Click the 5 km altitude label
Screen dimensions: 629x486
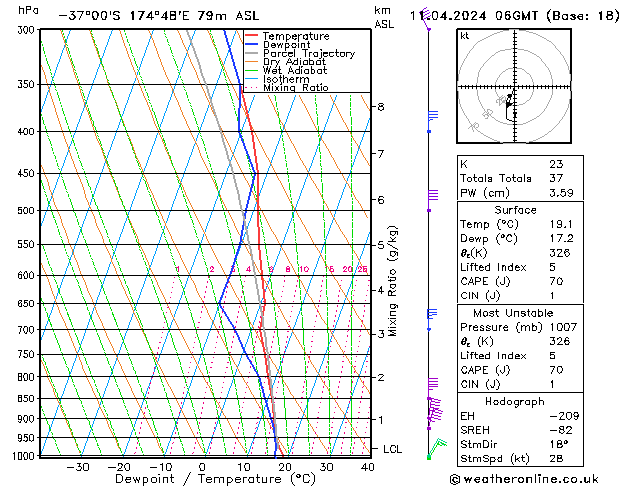click(x=380, y=245)
